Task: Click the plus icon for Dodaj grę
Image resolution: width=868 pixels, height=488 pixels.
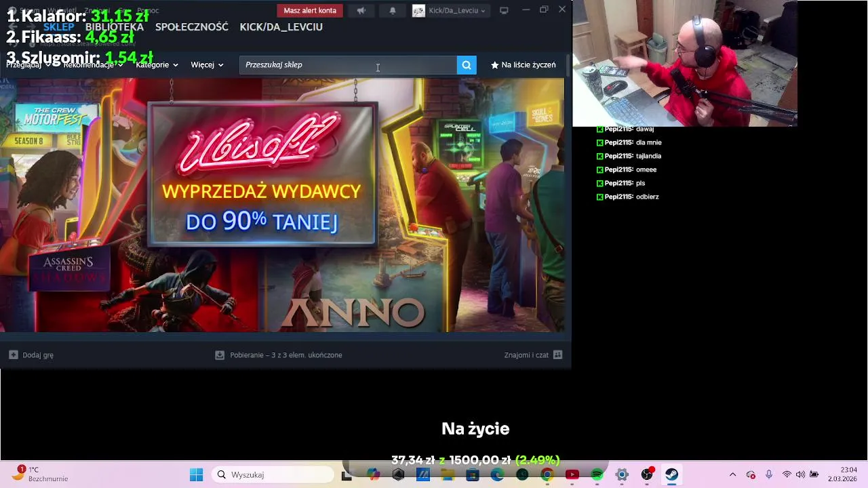Action: tap(14, 354)
